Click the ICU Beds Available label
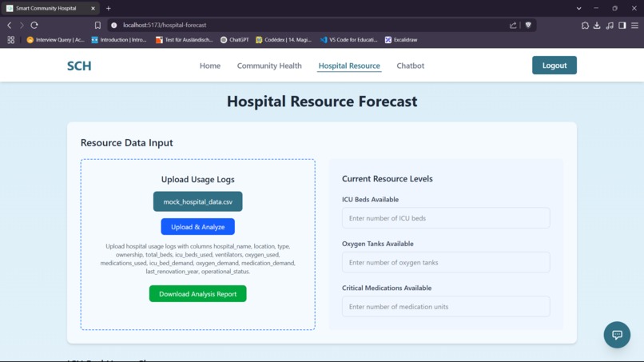 coord(370,200)
